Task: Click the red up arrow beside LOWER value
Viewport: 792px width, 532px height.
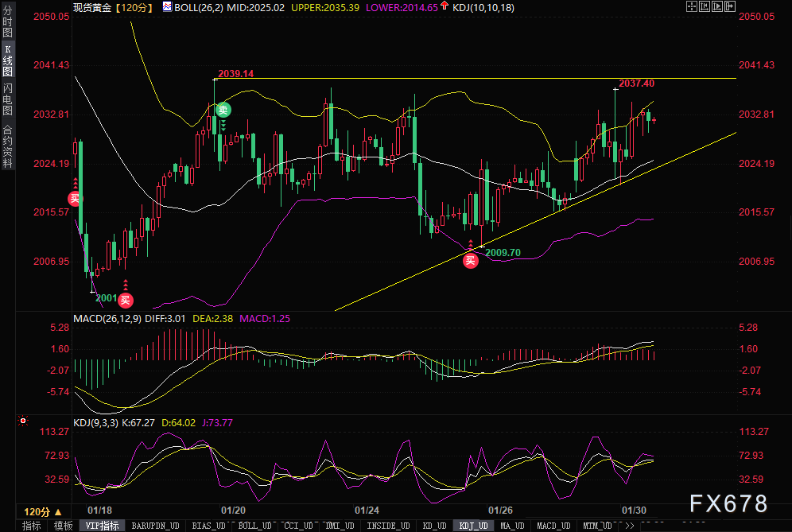Action: click(445, 6)
